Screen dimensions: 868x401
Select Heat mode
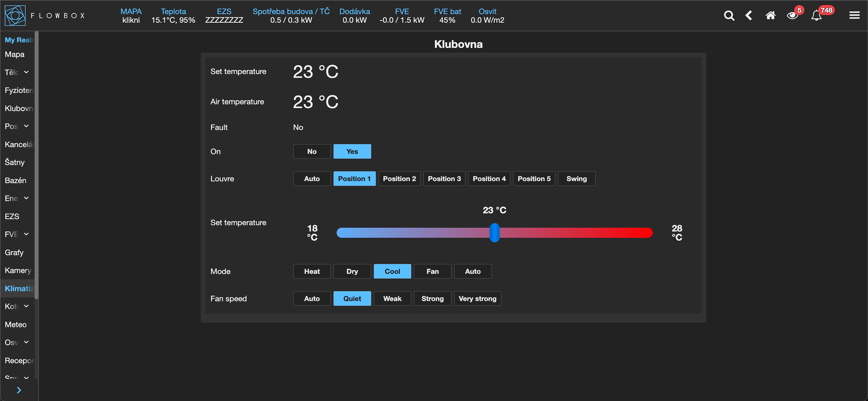312,271
